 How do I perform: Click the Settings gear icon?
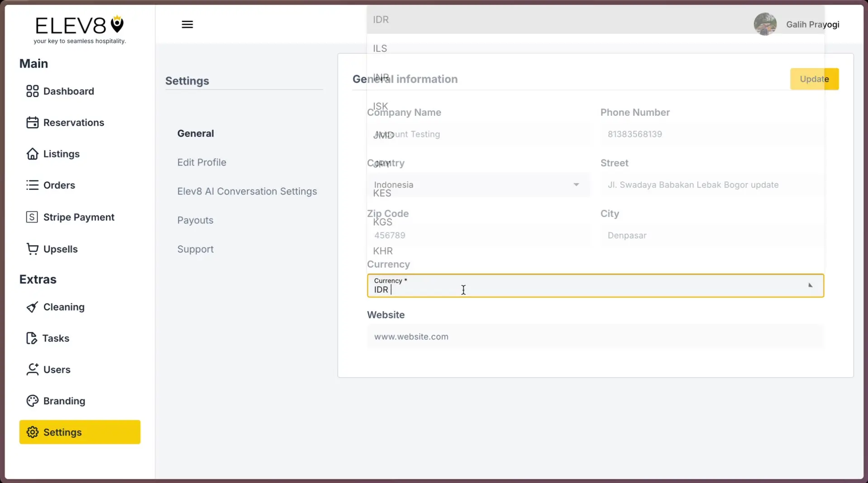(x=32, y=432)
